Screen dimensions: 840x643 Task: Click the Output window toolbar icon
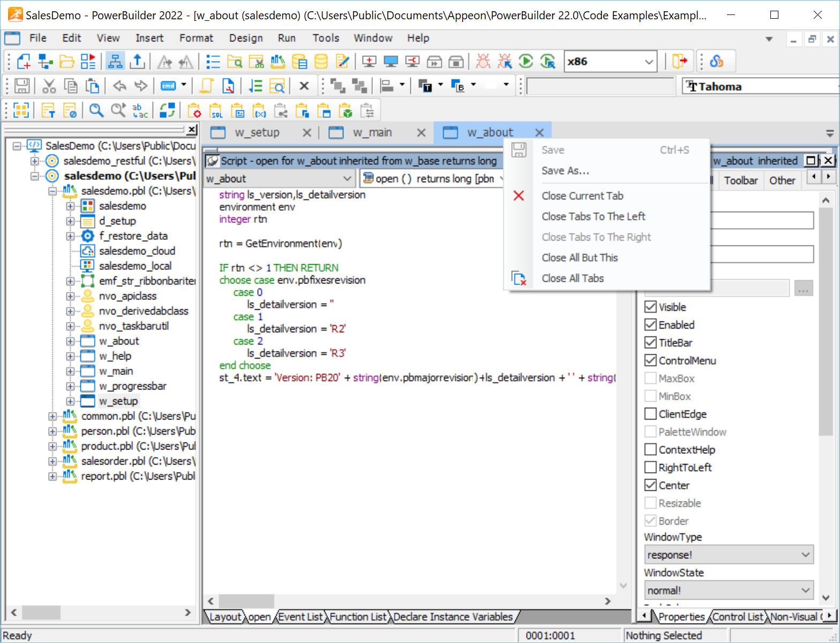138,62
